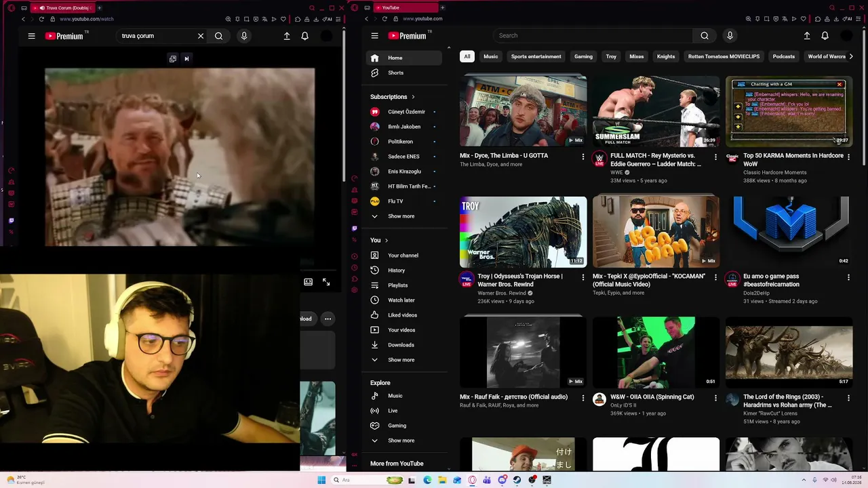Clear the 'truva çorum' search text
The image size is (868, 488).
tap(201, 36)
